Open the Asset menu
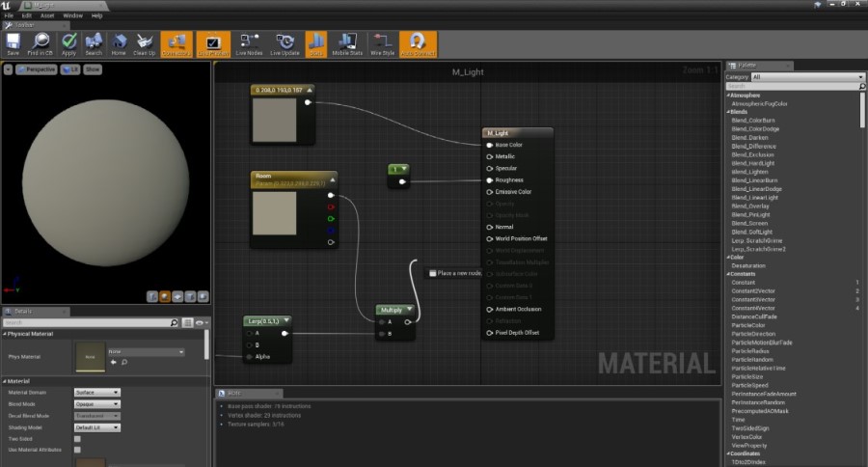 click(x=47, y=16)
